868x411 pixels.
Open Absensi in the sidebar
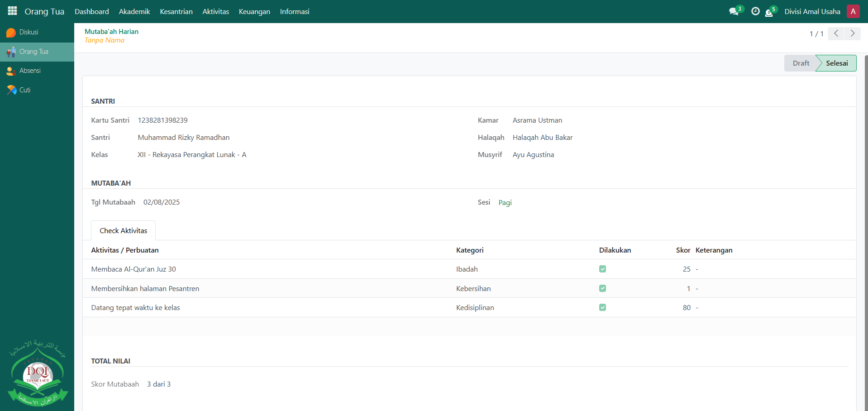click(x=30, y=71)
